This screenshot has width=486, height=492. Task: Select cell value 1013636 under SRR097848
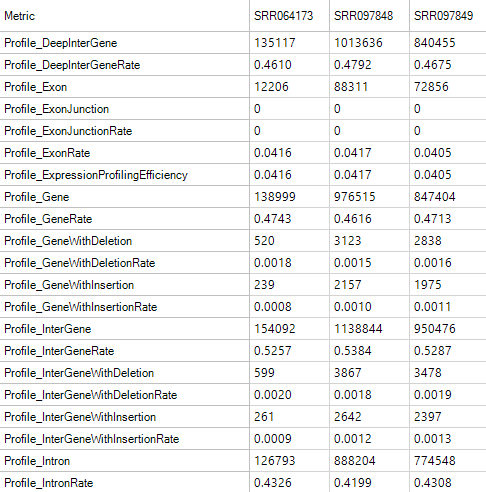coord(358,43)
